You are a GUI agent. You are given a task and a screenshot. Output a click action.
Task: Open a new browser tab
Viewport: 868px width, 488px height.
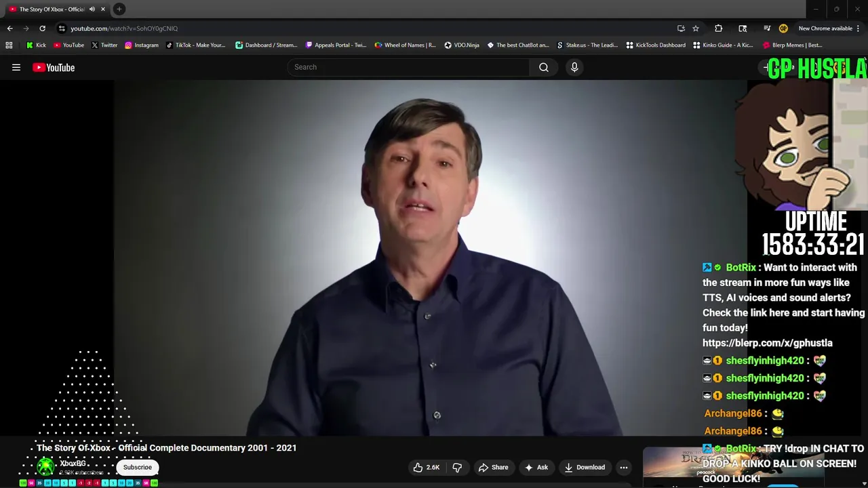point(119,9)
